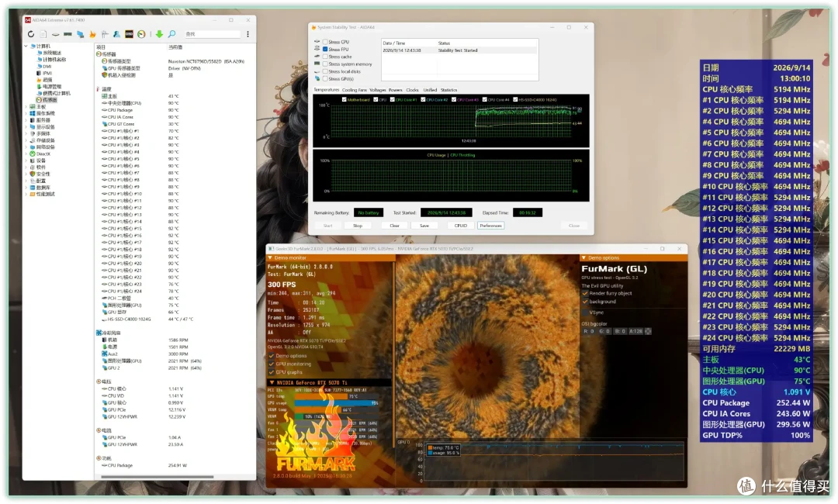Click Clear button in stability test
The width and height of the screenshot is (838, 504).
[x=394, y=226]
